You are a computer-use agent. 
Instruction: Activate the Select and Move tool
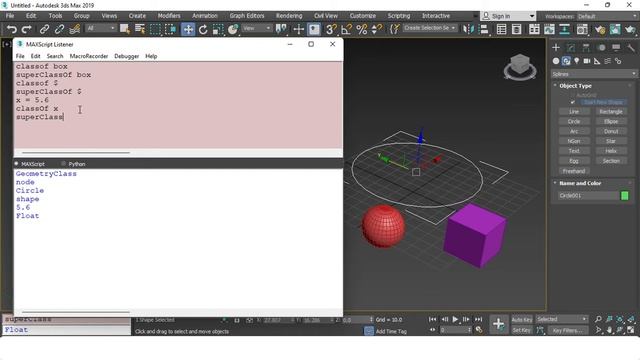coord(188,29)
